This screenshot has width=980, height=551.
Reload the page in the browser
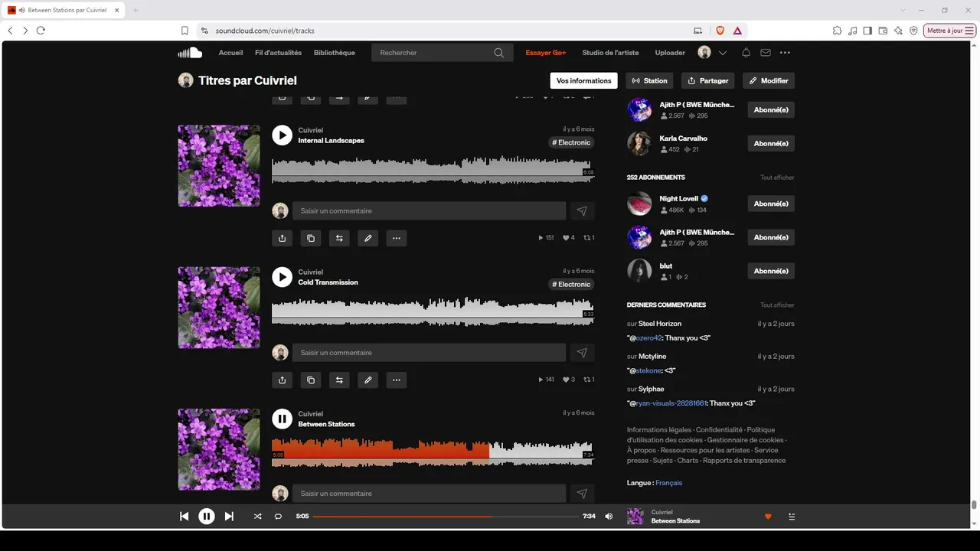(41, 31)
